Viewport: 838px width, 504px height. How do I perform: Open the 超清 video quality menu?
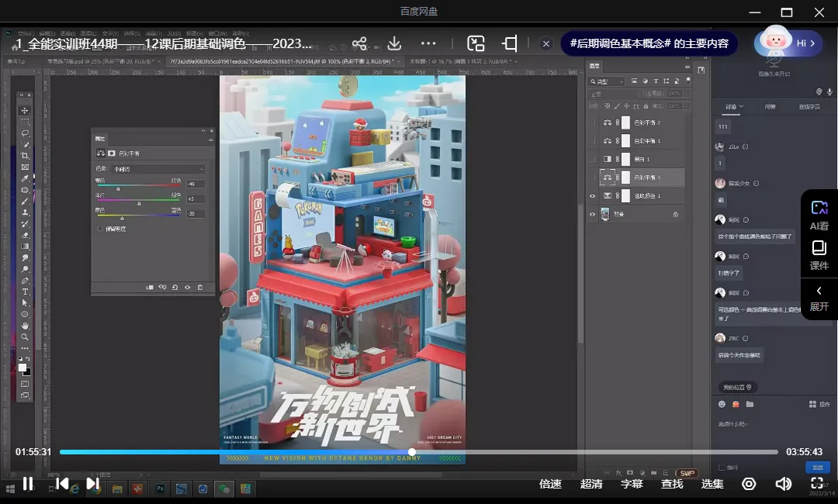pyautogui.click(x=591, y=484)
